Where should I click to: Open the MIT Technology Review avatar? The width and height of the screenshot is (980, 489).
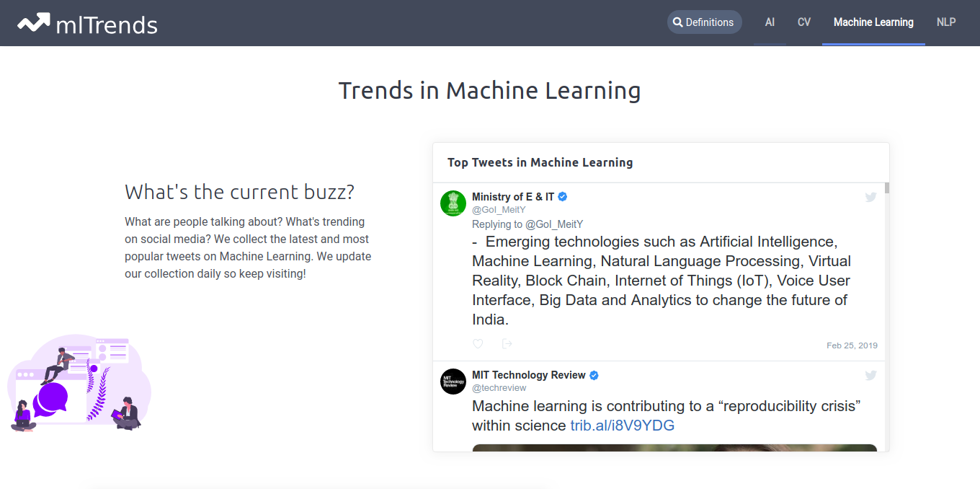[453, 382]
